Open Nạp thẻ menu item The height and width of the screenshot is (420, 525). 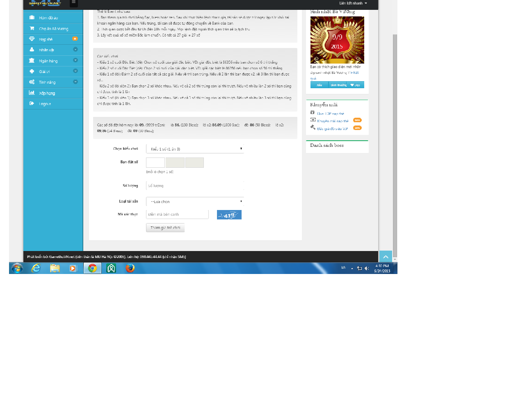coord(53,39)
